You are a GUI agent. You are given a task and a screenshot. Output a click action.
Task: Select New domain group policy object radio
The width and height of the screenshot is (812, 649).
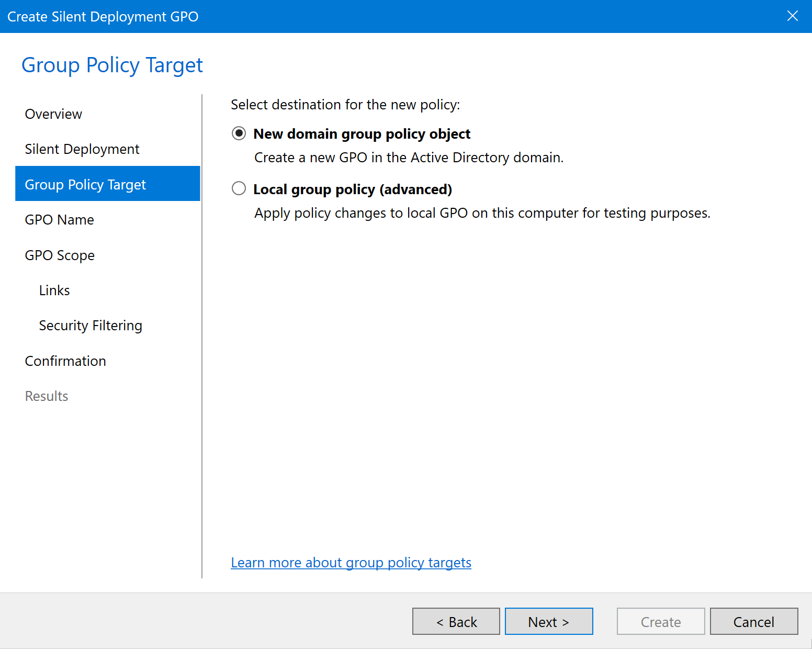(x=239, y=134)
